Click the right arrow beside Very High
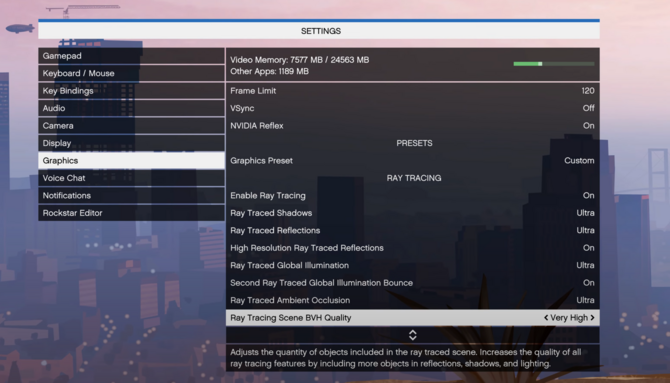The width and height of the screenshot is (670, 383). pyautogui.click(x=592, y=318)
